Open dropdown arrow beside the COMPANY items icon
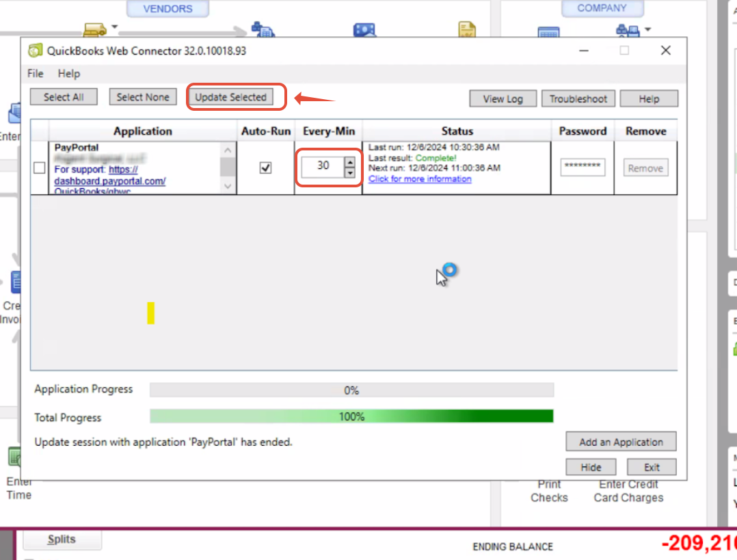737x560 pixels. point(648,29)
